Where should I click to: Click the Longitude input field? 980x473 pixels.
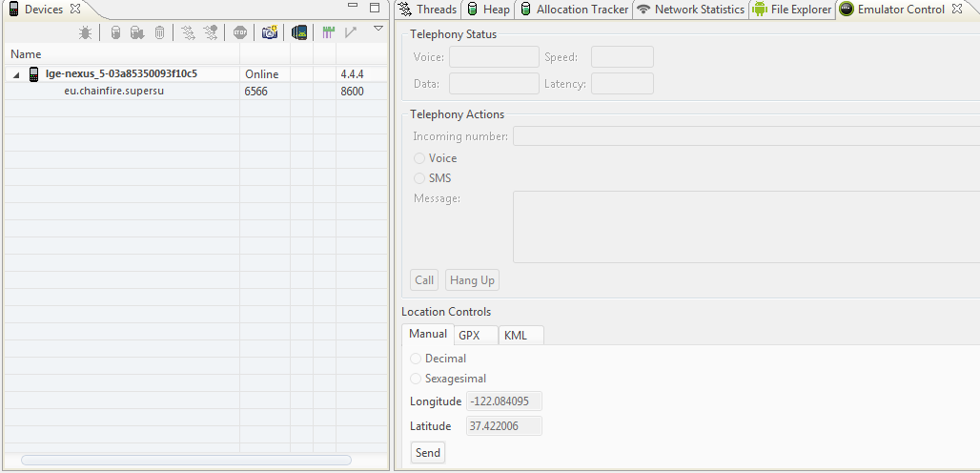503,401
